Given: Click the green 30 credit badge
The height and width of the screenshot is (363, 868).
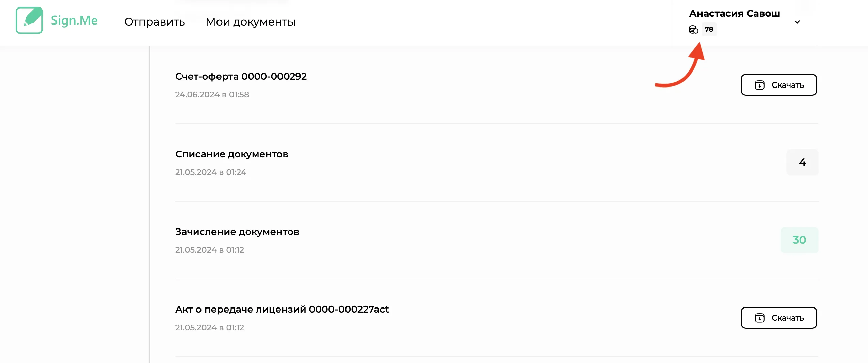Looking at the screenshot, I should click(x=799, y=240).
